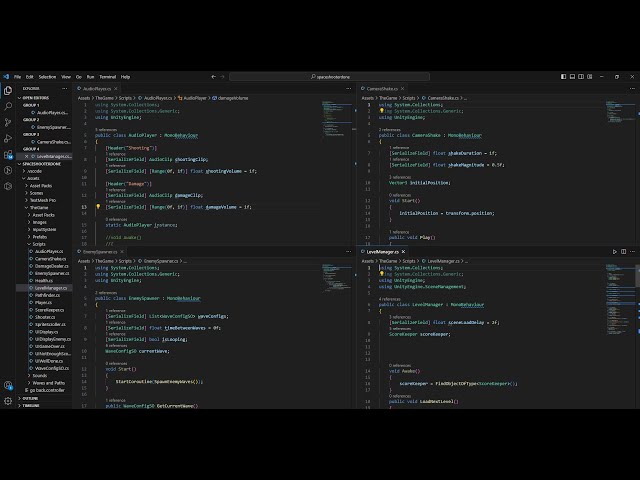Image resolution: width=640 pixels, height=480 pixels.
Task: Open the Source Control view
Action: pyautogui.click(x=8, y=122)
